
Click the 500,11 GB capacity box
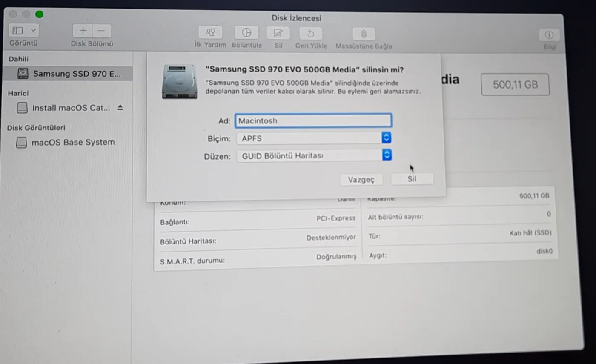(x=515, y=85)
